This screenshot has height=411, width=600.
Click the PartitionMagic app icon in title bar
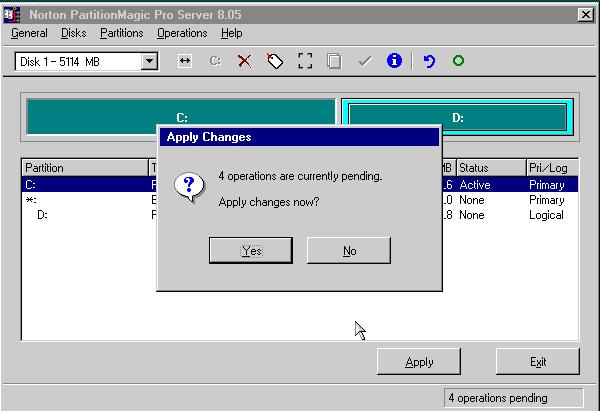coord(12,15)
